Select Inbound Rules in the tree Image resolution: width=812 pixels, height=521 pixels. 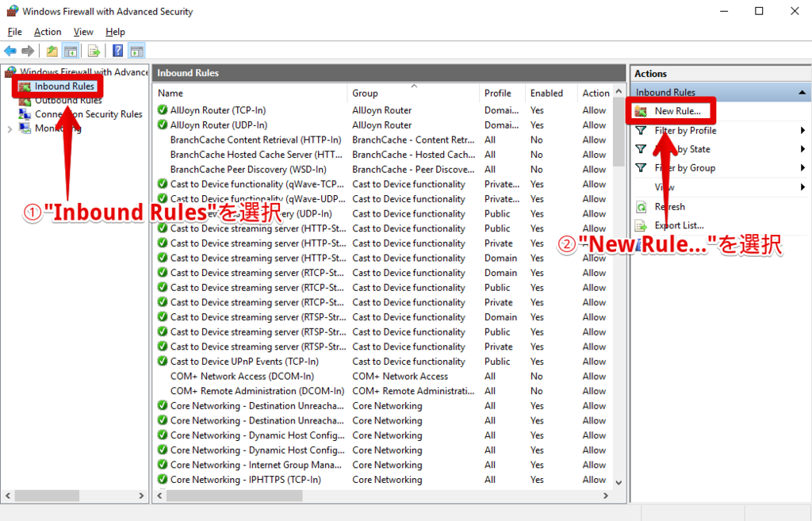(x=64, y=86)
